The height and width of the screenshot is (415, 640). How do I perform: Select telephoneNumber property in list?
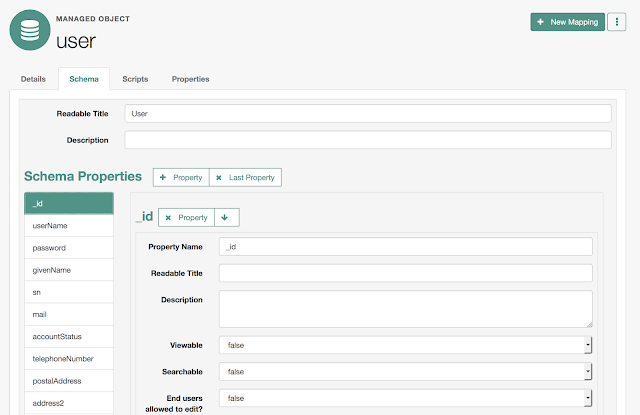click(69, 359)
